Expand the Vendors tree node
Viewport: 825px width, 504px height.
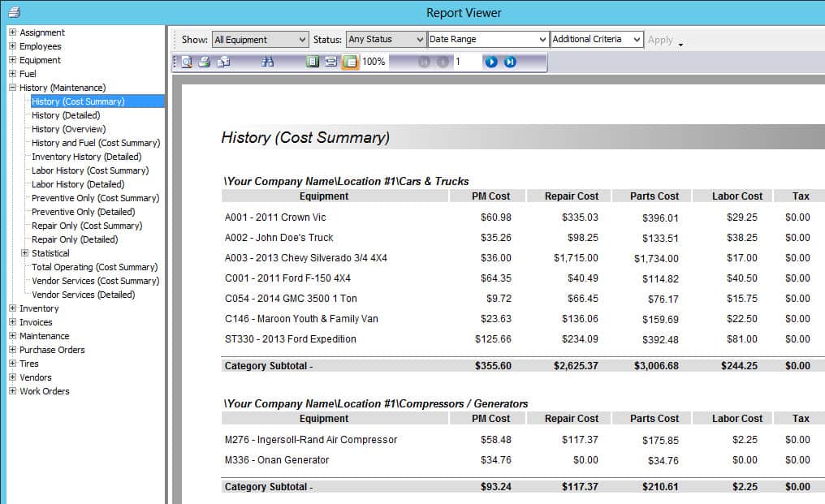[x=13, y=377]
